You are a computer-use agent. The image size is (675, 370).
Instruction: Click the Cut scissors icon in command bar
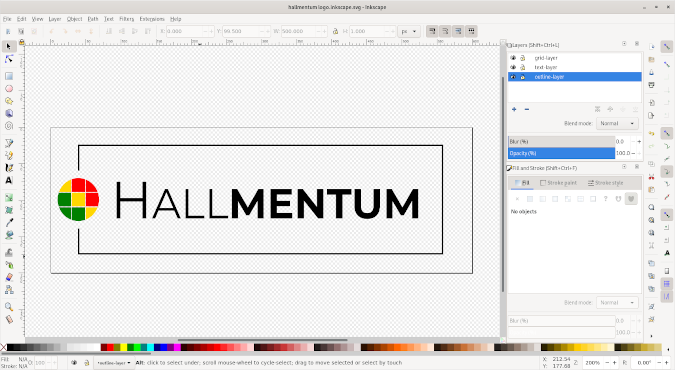pyautogui.click(x=651, y=177)
